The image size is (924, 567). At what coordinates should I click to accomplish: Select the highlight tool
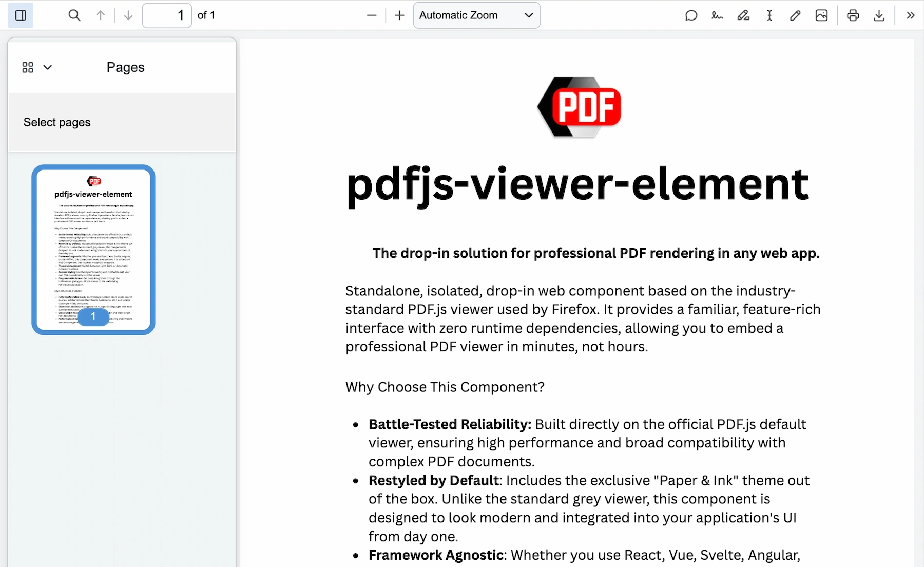[x=743, y=15]
